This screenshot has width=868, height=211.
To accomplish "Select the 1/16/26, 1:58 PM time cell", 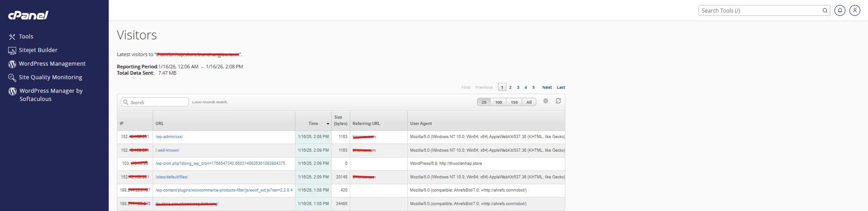I will click(313, 190).
